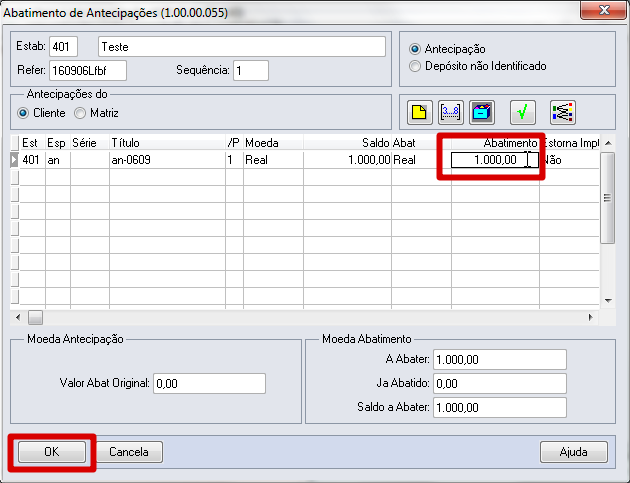Viewport: 630px width, 483px height.
Task: Click the horizontal scrollbar thumb
Action: pos(35,317)
